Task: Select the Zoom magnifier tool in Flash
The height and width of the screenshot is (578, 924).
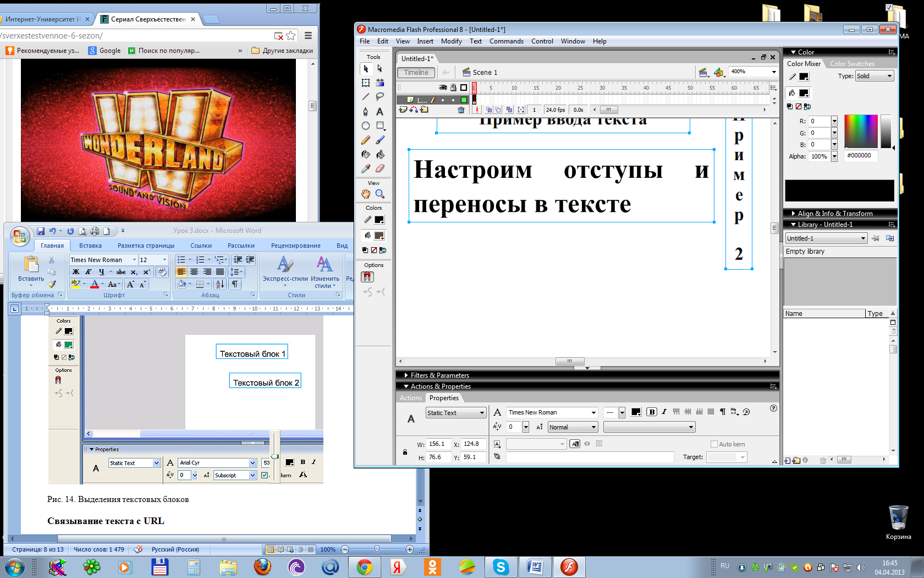Action: click(x=380, y=194)
